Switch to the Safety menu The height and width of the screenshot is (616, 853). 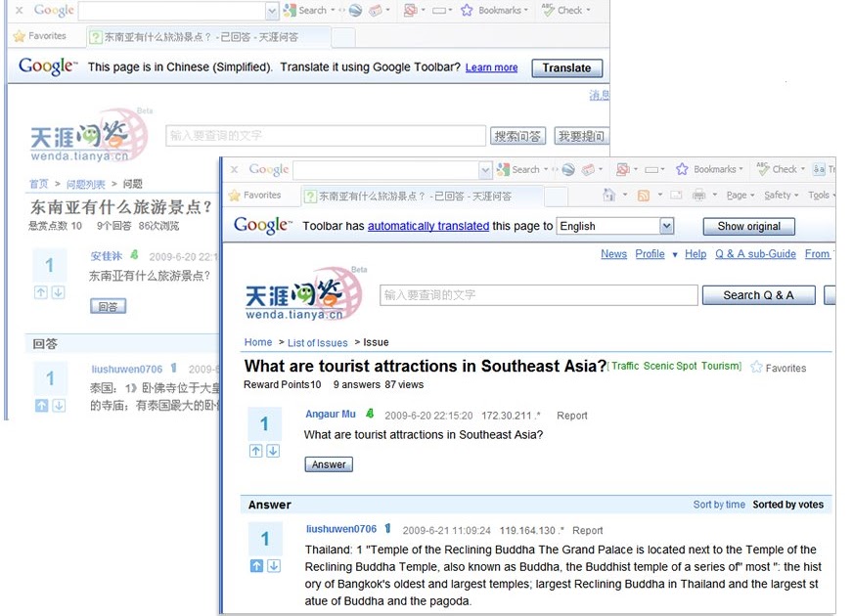[x=777, y=194]
